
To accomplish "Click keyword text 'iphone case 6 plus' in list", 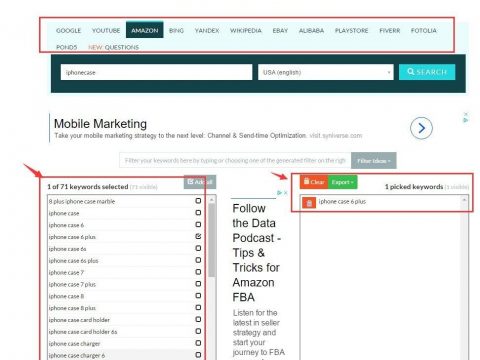I will (x=72, y=237).
